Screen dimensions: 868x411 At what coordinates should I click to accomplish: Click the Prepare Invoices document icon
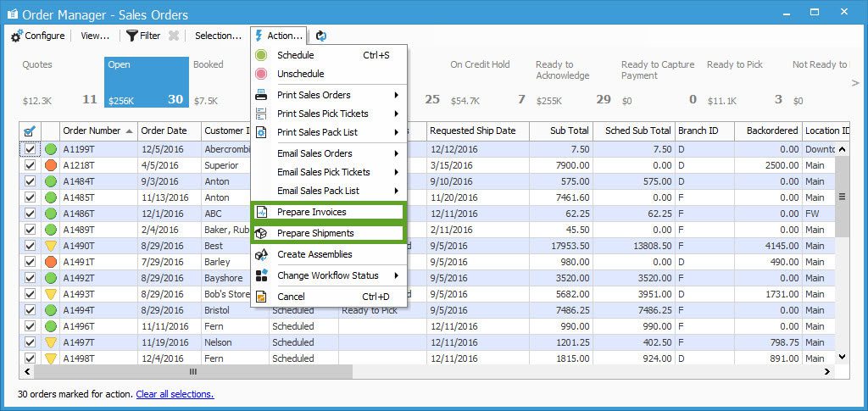point(261,213)
